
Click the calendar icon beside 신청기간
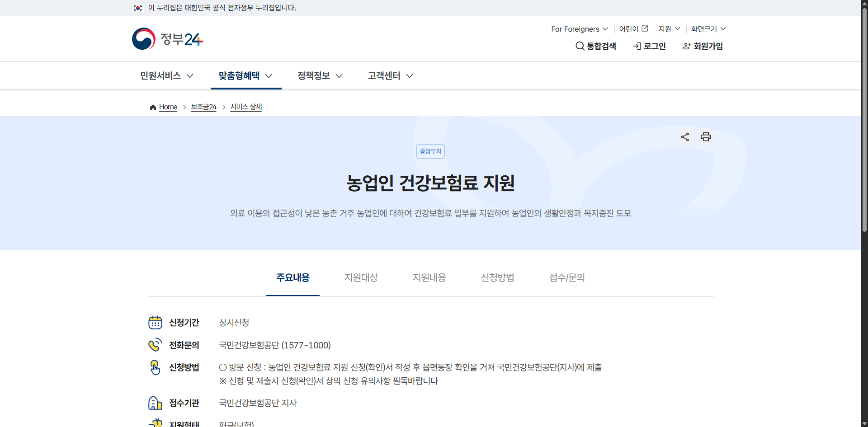click(156, 322)
